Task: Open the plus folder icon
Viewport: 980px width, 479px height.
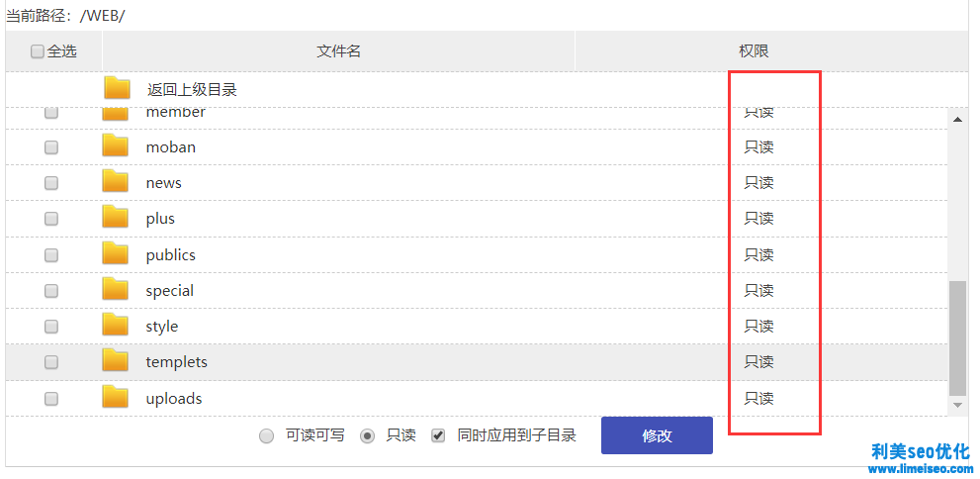Action: tap(116, 217)
